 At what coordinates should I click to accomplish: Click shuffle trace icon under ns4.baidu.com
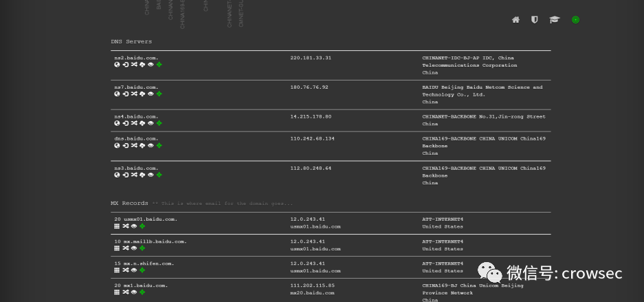pyautogui.click(x=134, y=123)
